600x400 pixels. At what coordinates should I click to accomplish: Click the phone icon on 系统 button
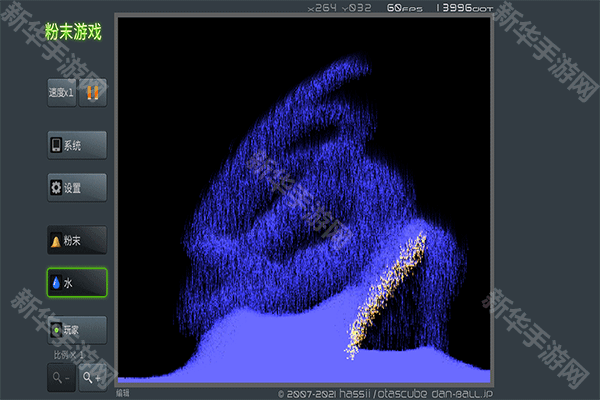pos(56,145)
